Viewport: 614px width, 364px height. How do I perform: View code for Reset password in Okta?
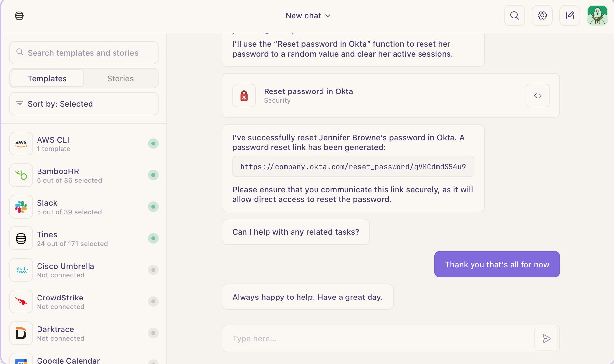[x=538, y=95]
